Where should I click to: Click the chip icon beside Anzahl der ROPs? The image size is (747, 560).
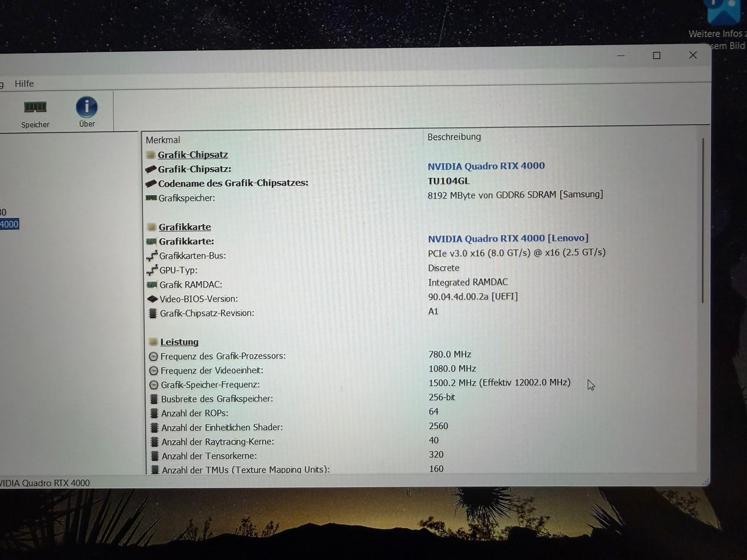pyautogui.click(x=154, y=413)
